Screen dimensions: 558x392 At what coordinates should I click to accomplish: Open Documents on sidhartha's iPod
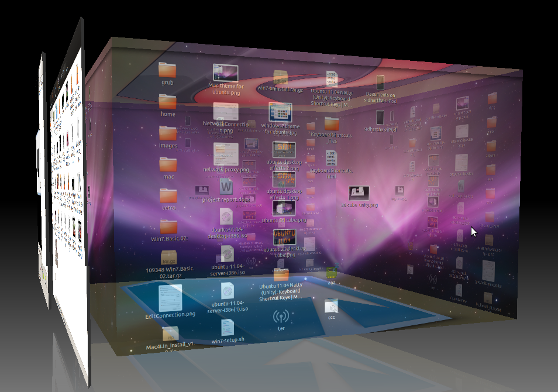point(380,82)
